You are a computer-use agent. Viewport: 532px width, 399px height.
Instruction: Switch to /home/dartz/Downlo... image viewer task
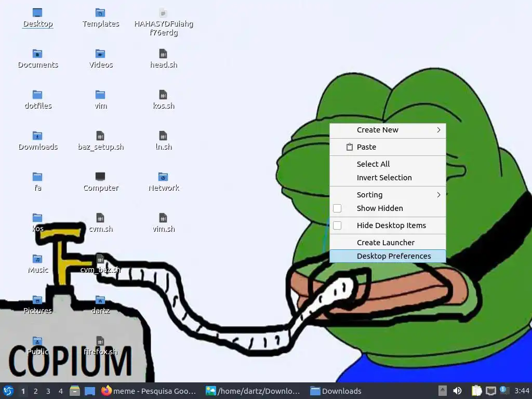[254, 391]
